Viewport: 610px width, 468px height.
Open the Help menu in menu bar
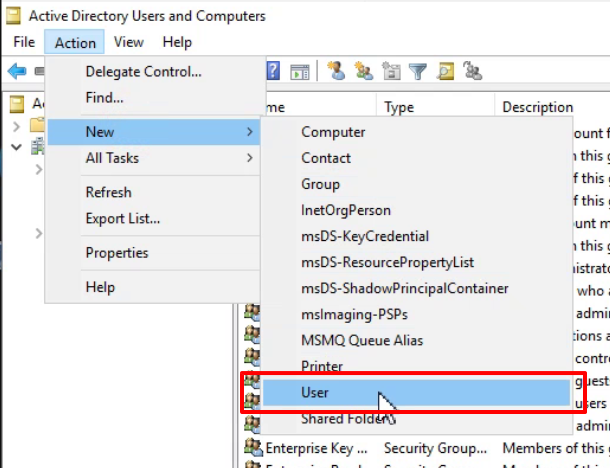click(x=177, y=42)
